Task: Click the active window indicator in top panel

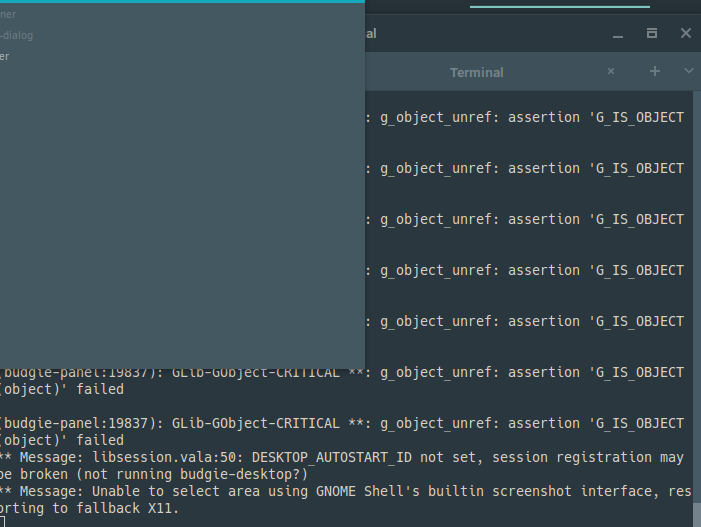Action: [560, 7]
